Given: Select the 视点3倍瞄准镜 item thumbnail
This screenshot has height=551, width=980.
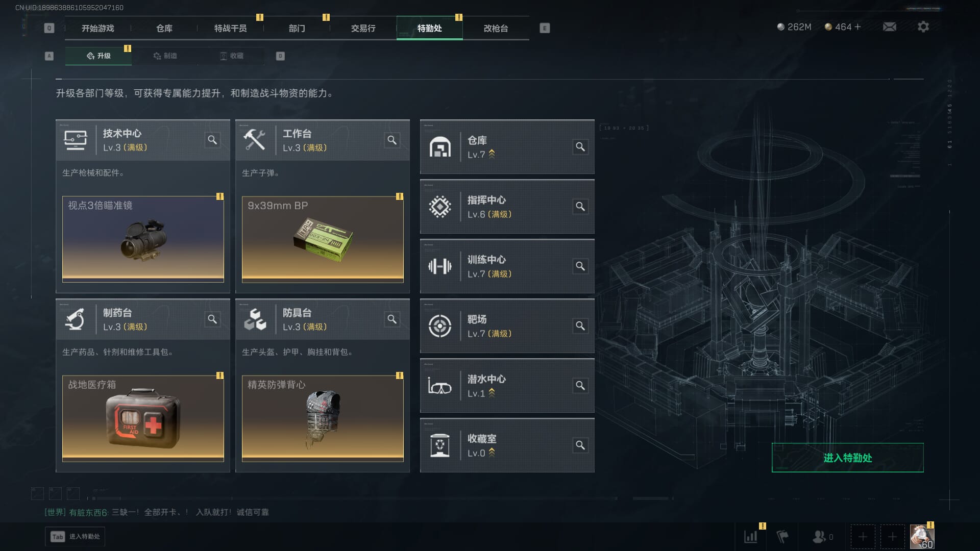Looking at the screenshot, I should 143,239.
